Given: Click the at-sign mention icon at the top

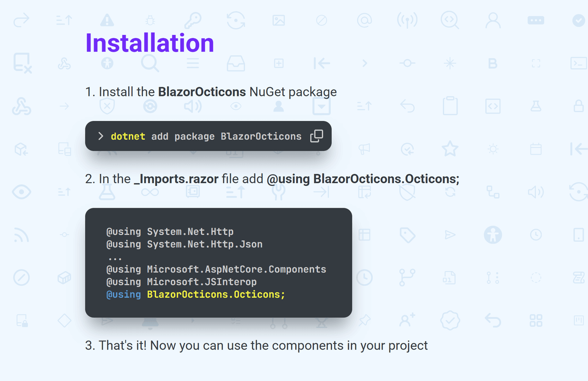Looking at the screenshot, I should (x=365, y=20).
